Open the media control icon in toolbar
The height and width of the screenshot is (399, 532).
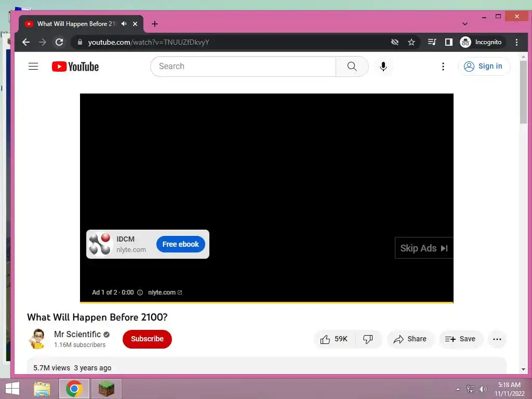(432, 42)
